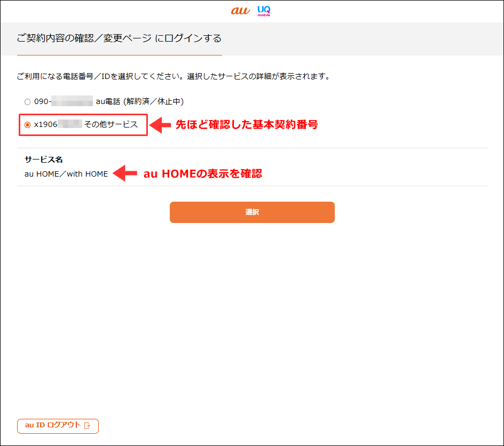Click the red highlight box around x1906
Image resolution: width=504 pixels, height=446 pixels.
pyautogui.click(x=83, y=125)
